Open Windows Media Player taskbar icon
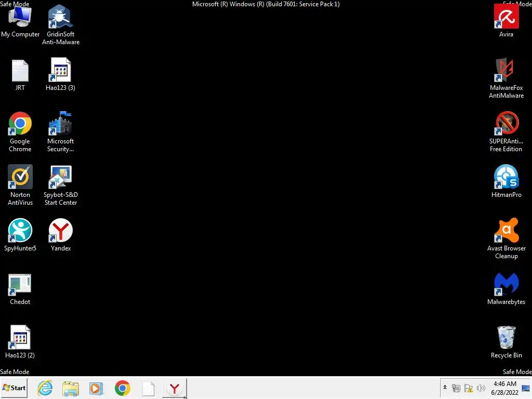This screenshot has height=399, width=532. point(96,388)
